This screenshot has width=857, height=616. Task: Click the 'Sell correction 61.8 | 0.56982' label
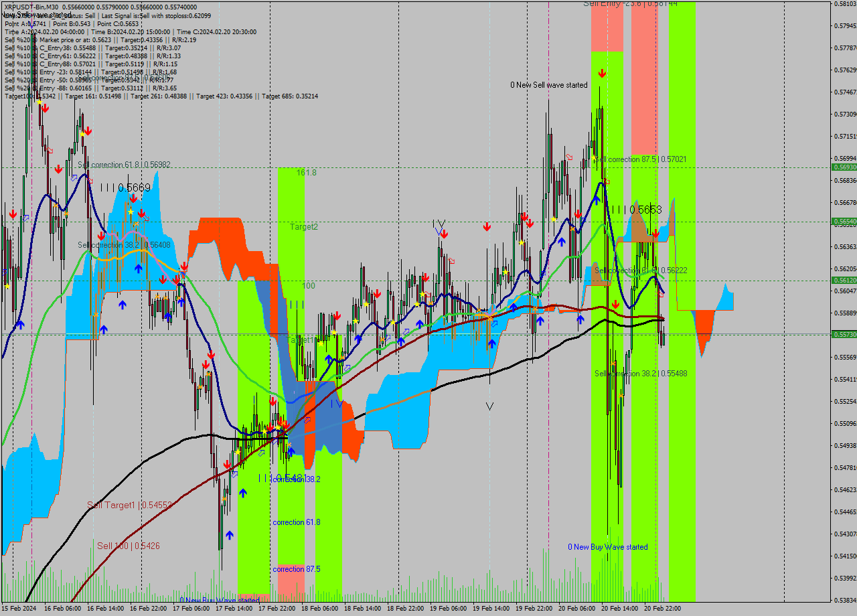124,165
